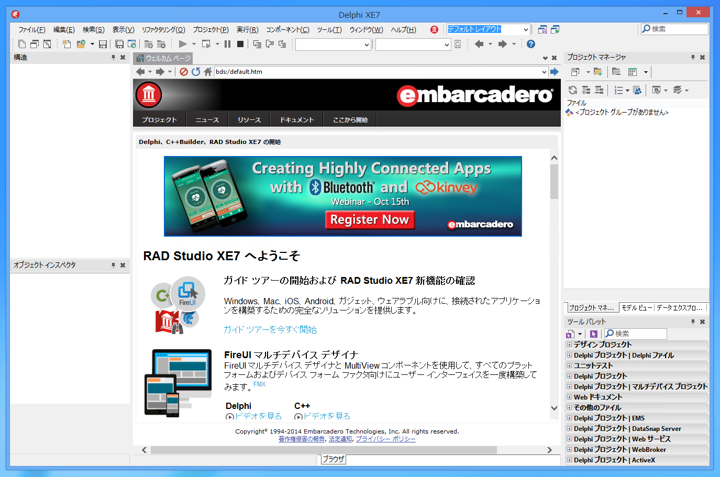Click the red IDE Insight icon beside Help menu
Viewport: 720px width, 477px height.
tap(434, 29)
